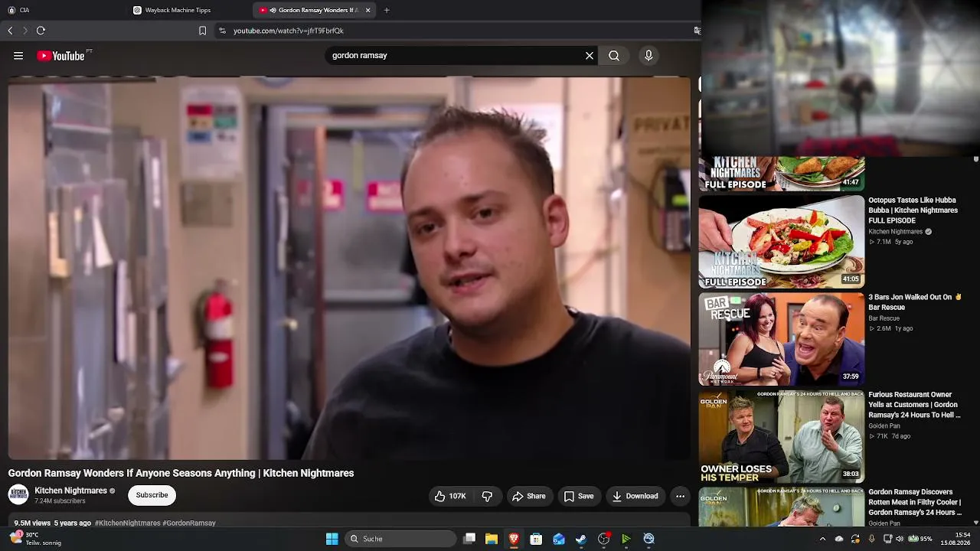
Task: Subscribe to Kitchen Nightmares channel
Action: point(152,495)
